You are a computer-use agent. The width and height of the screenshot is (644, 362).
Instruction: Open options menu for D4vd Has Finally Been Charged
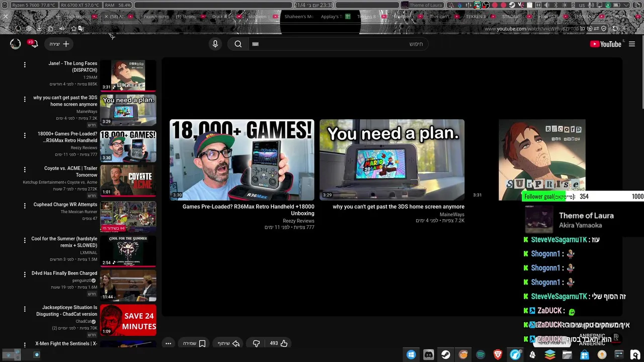(24, 274)
